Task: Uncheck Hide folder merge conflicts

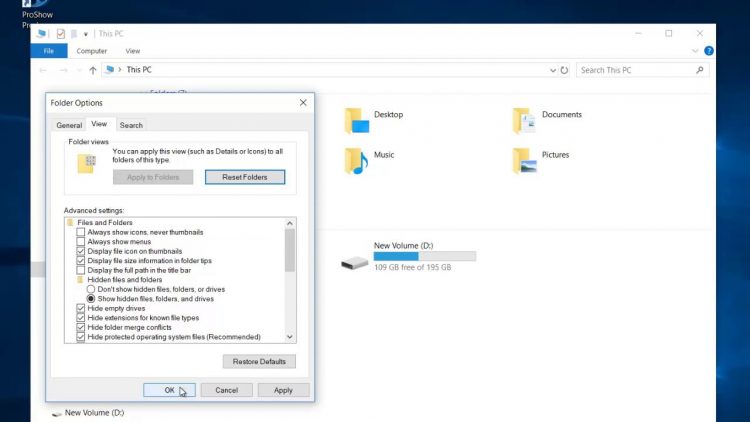Action: 81,327
